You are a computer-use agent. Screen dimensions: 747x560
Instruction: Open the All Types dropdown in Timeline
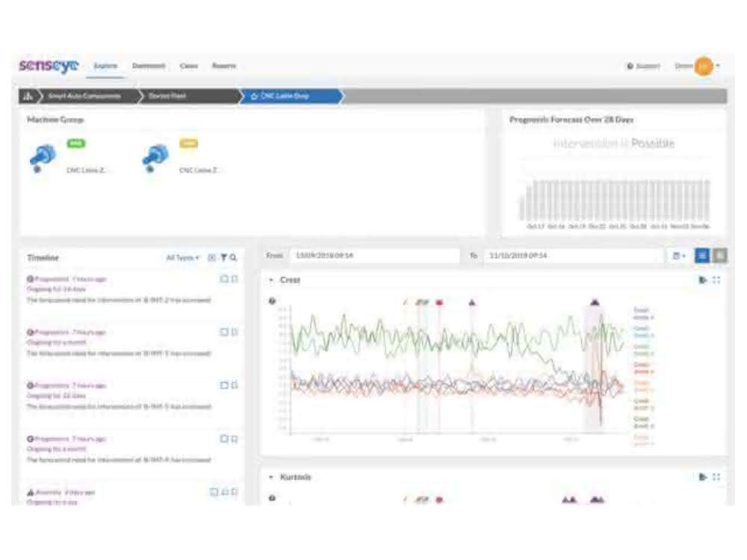coord(182,258)
